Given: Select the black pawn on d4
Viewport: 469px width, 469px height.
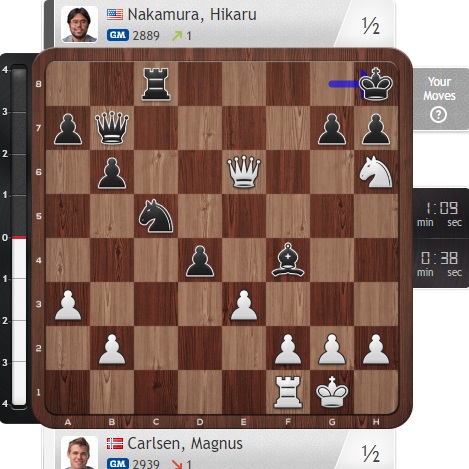Looking at the screenshot, I should 200,261.
